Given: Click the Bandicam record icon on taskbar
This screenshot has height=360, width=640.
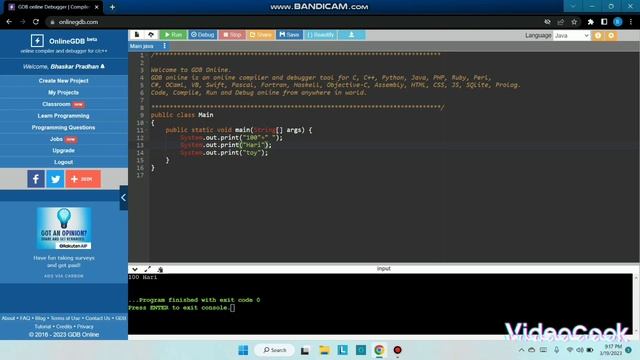Looking at the screenshot, I should click(397, 350).
